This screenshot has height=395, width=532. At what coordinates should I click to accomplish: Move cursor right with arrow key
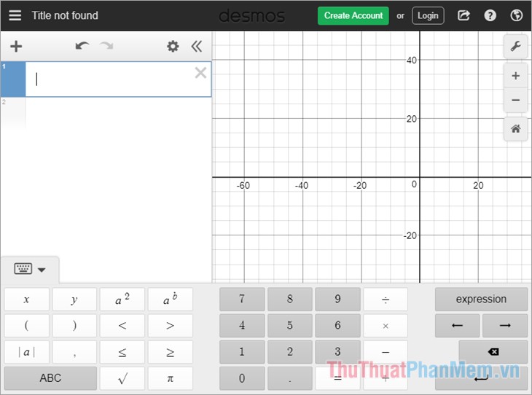(x=505, y=326)
